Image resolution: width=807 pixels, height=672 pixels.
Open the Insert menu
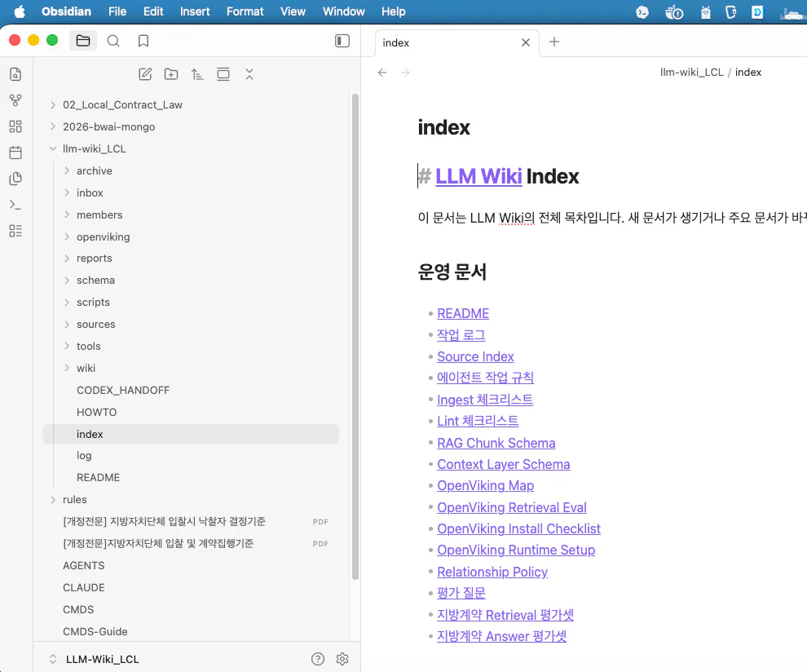point(195,11)
